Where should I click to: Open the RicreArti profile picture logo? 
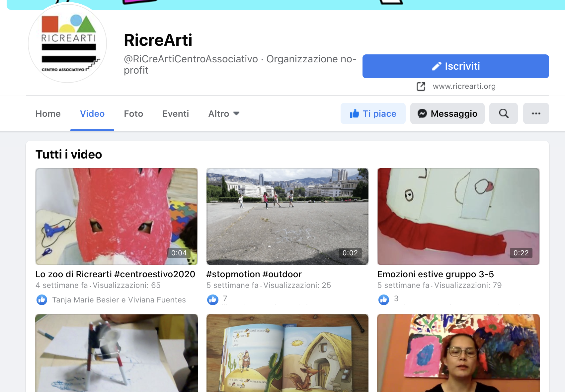point(67,43)
